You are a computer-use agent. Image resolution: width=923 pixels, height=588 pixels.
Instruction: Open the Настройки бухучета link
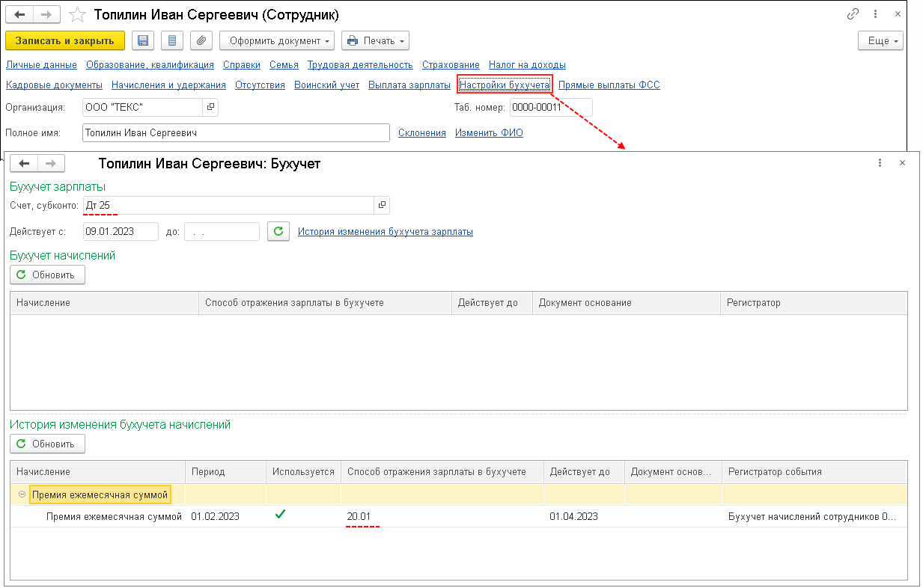[505, 85]
